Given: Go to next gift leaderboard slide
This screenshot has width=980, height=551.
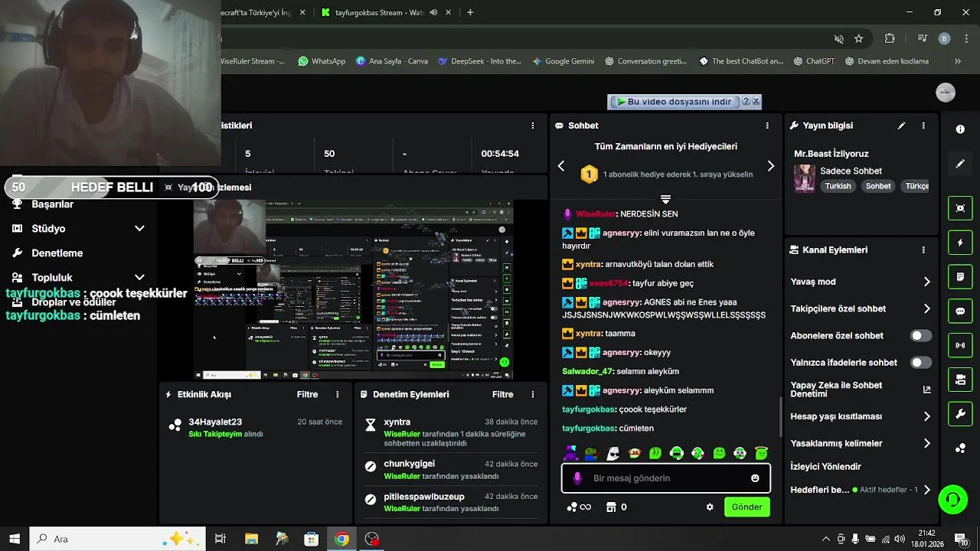Looking at the screenshot, I should [x=770, y=166].
